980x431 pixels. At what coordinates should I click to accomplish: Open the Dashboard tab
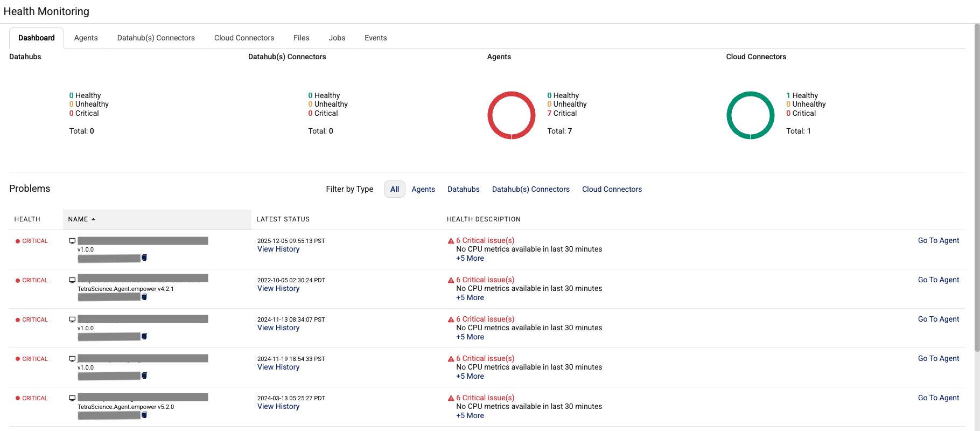pos(37,38)
